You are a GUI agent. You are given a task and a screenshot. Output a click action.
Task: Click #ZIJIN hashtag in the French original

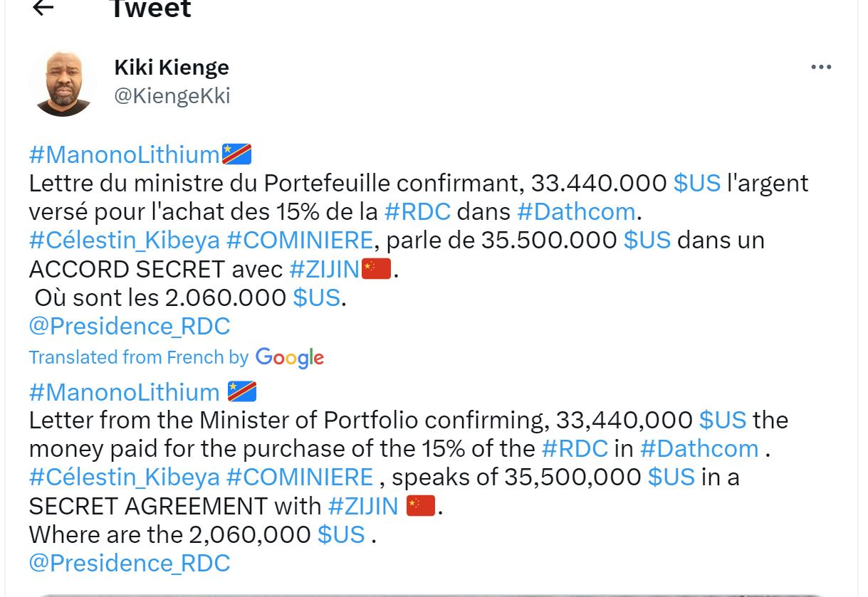324,268
